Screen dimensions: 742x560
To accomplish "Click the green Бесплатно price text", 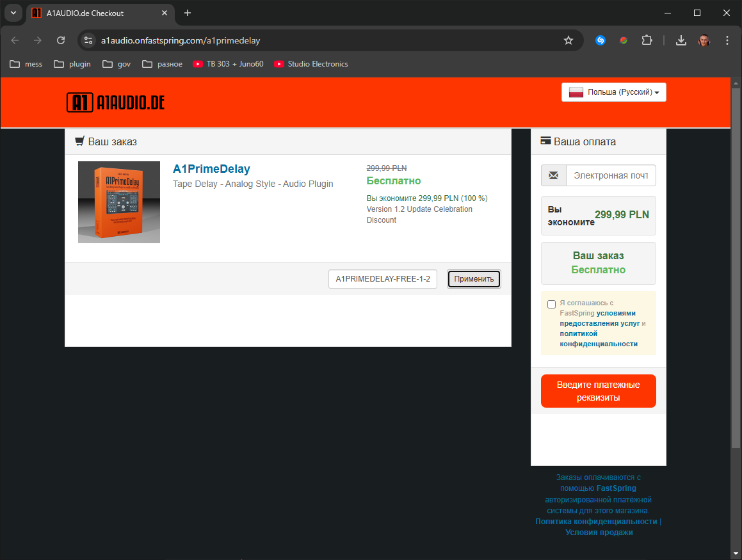I will [x=394, y=180].
